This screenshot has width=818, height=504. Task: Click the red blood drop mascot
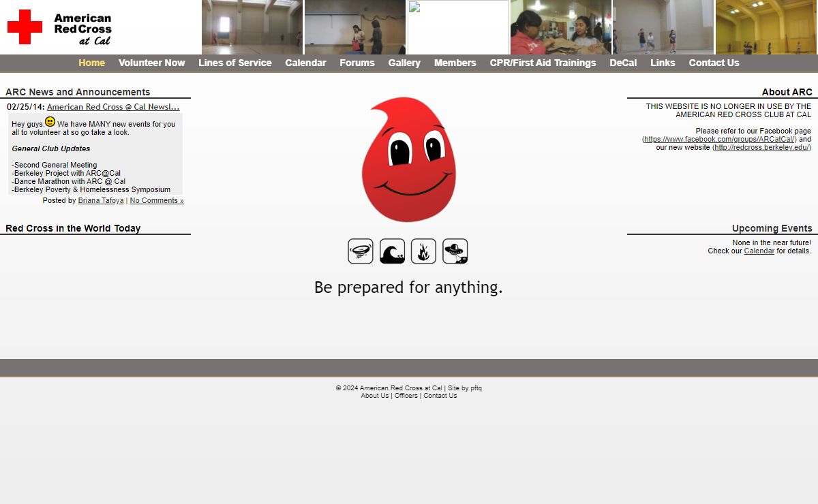pos(408,159)
